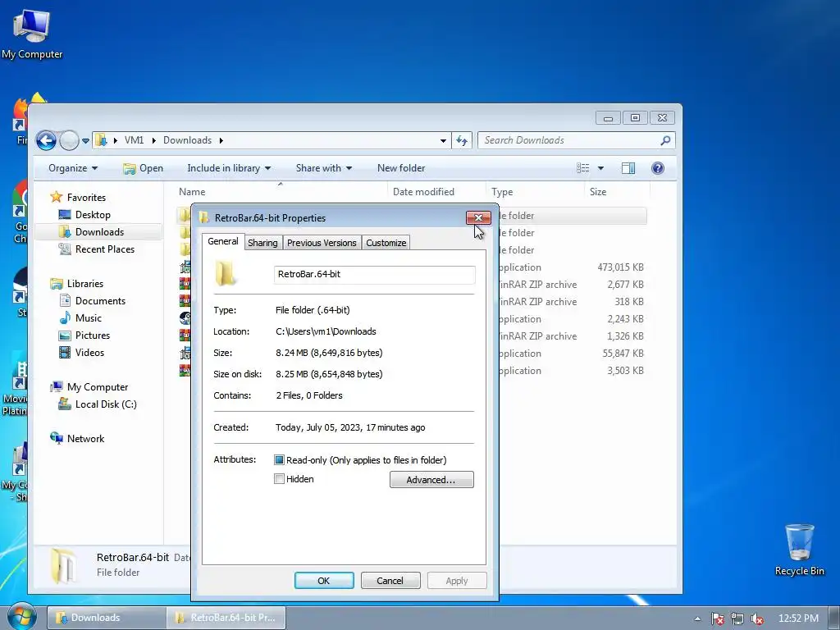The width and height of the screenshot is (840, 630).
Task: Toggle the Hidden attribute checkbox
Action: 279,479
